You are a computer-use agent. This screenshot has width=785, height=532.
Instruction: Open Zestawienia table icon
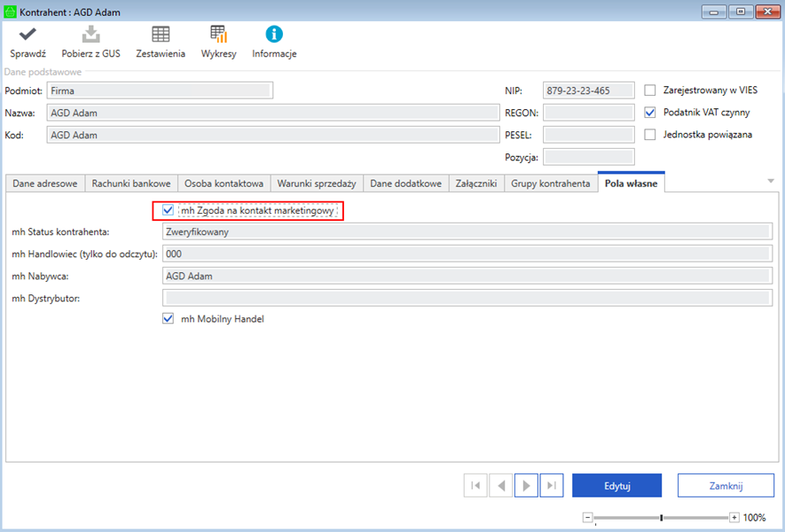click(x=161, y=35)
